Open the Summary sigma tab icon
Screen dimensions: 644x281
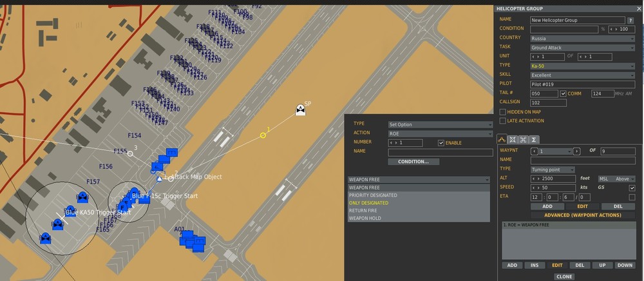533,140
